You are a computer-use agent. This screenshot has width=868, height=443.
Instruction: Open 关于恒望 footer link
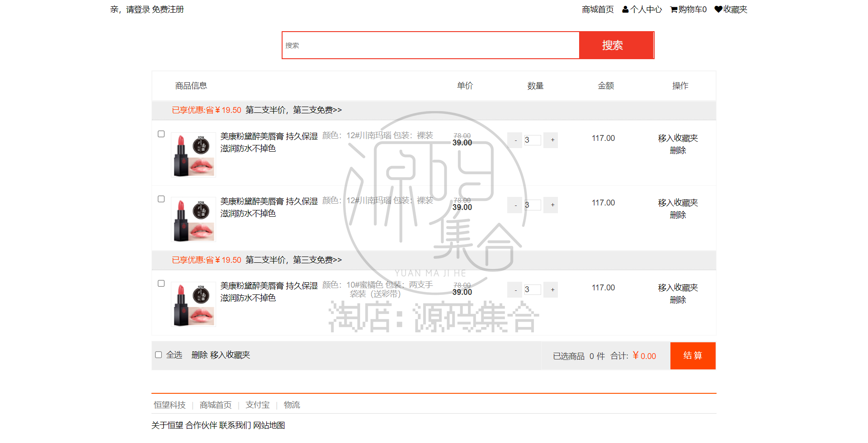tap(167, 425)
